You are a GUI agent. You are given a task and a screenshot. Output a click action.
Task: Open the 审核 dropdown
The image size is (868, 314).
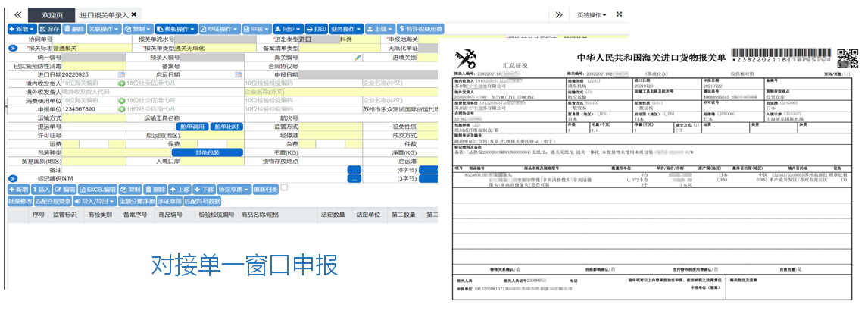click(x=256, y=28)
